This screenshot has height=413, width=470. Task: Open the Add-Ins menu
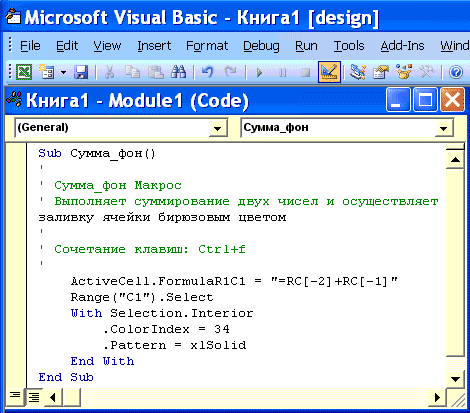[402, 46]
